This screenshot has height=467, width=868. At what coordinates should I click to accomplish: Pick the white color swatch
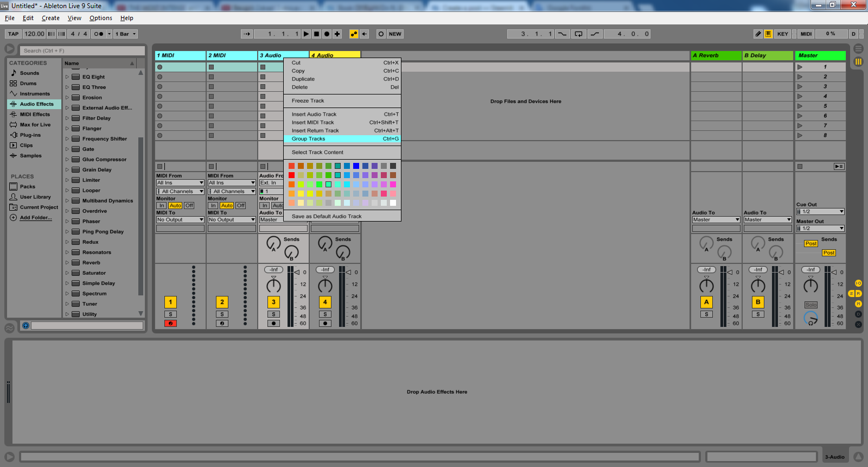click(393, 203)
